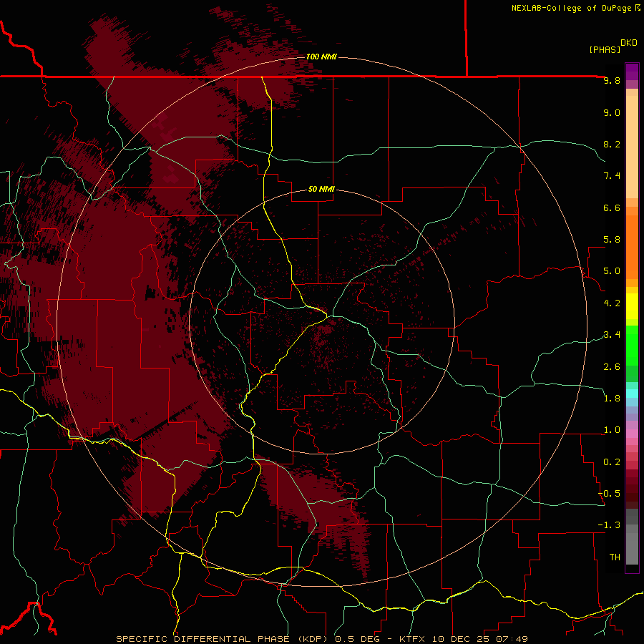Click the 50 NMI range ring label
644x644 pixels.
click(321, 189)
